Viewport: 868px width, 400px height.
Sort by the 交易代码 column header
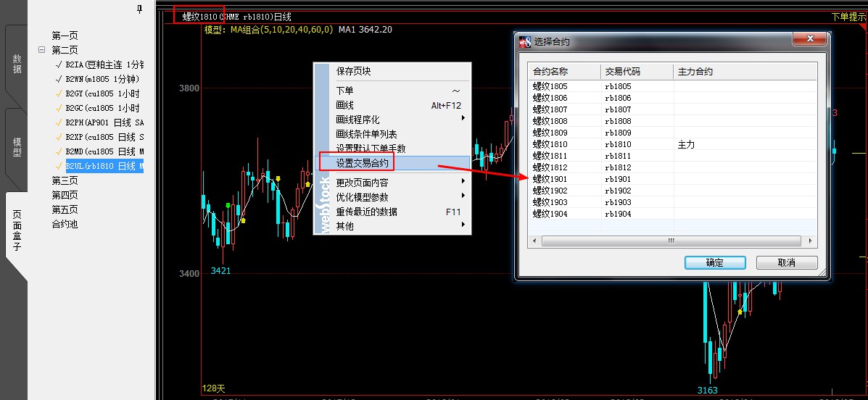coord(637,71)
